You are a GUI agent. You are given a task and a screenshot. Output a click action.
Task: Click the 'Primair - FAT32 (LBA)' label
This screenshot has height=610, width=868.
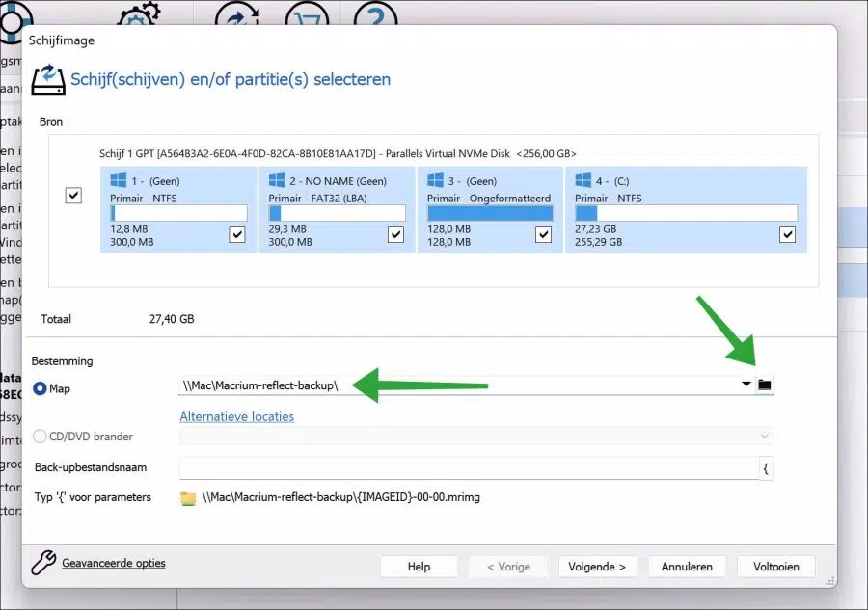pos(317,198)
